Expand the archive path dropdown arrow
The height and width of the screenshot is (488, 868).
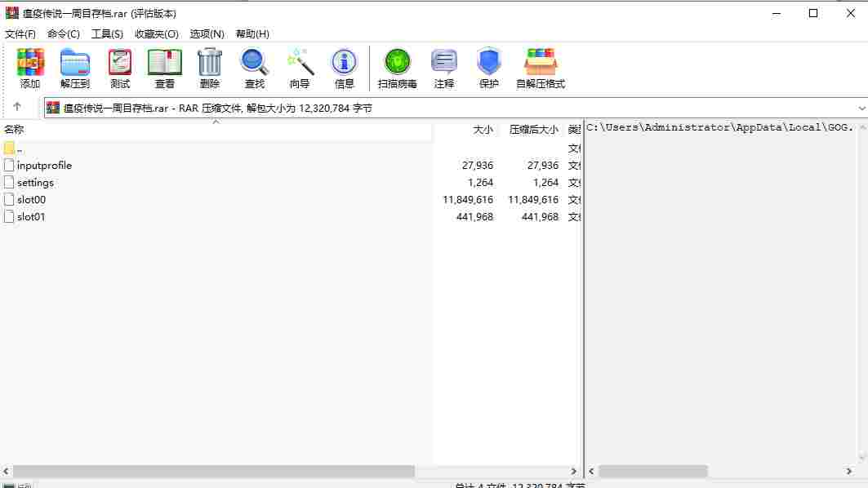coord(861,108)
